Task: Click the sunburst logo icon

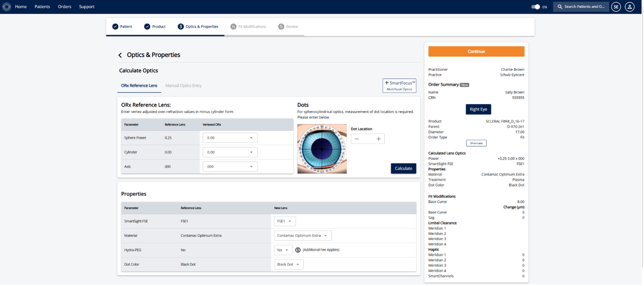Action: coord(7,7)
